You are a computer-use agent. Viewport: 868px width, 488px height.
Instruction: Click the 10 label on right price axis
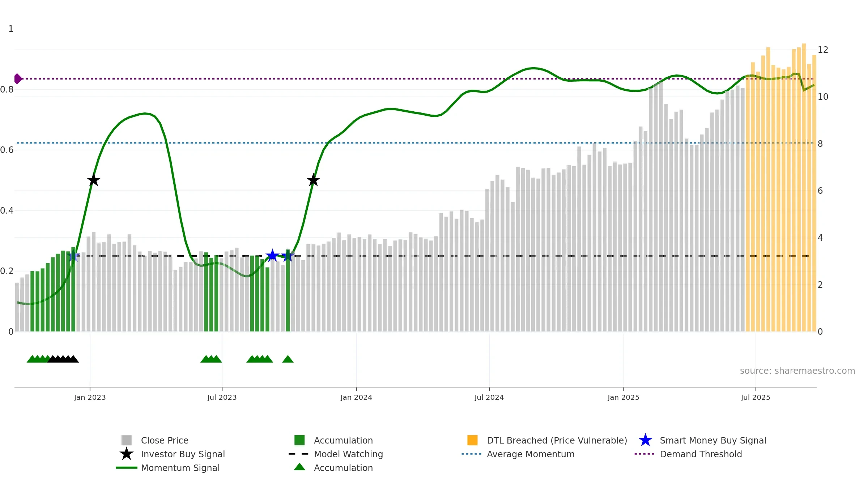823,97
